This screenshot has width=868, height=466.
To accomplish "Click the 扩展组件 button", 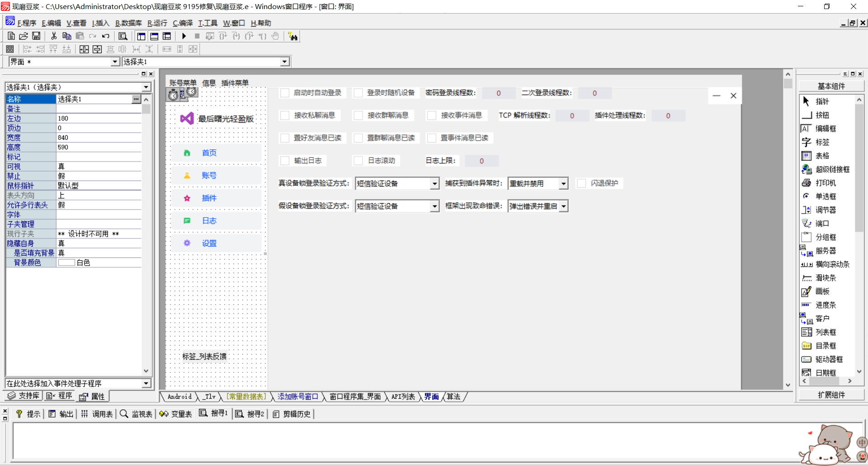I will coord(831,395).
